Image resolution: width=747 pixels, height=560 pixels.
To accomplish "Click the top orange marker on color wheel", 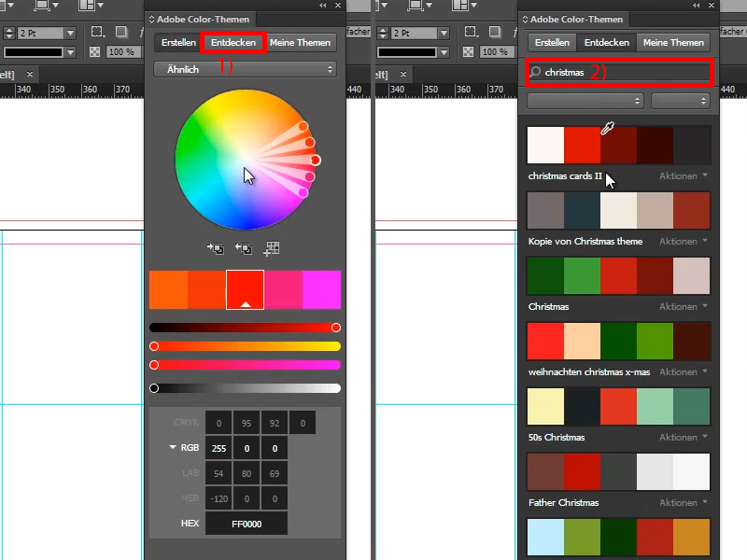I will [x=303, y=126].
